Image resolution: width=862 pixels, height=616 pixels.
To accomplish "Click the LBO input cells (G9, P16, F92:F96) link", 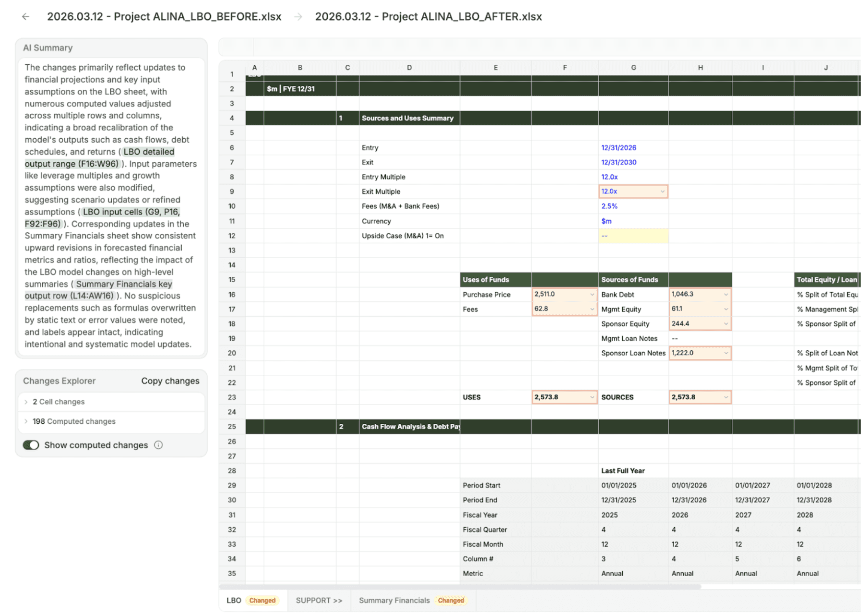I will tap(102, 218).
